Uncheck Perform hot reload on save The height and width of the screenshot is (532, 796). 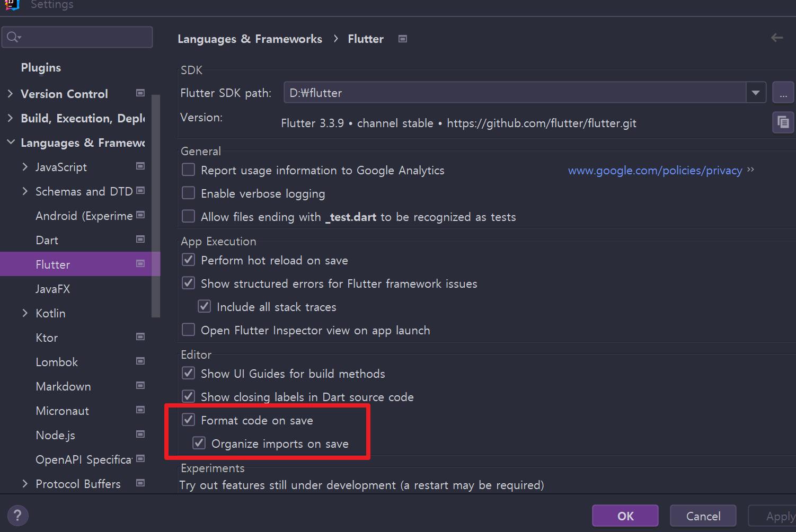188,260
